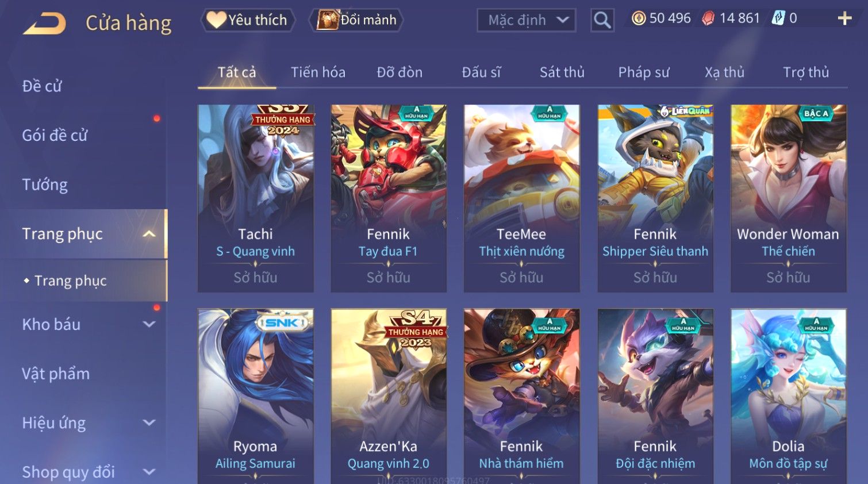Image resolution: width=868 pixels, height=484 pixels.
Task: Switch to the Sát thủ tab
Action: click(x=562, y=72)
